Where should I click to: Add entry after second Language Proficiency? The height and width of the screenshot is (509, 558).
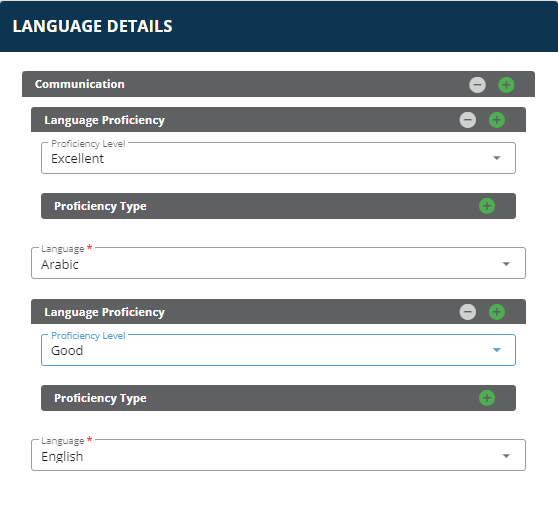[x=497, y=312]
